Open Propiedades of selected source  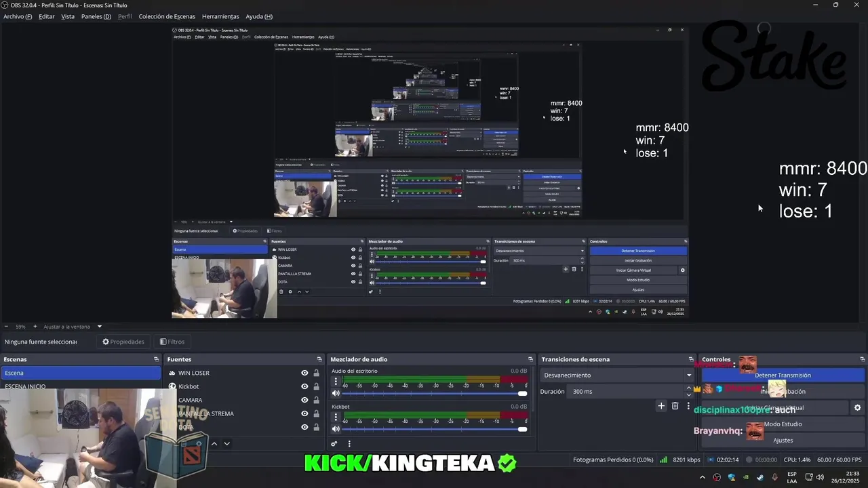pyautogui.click(x=123, y=342)
